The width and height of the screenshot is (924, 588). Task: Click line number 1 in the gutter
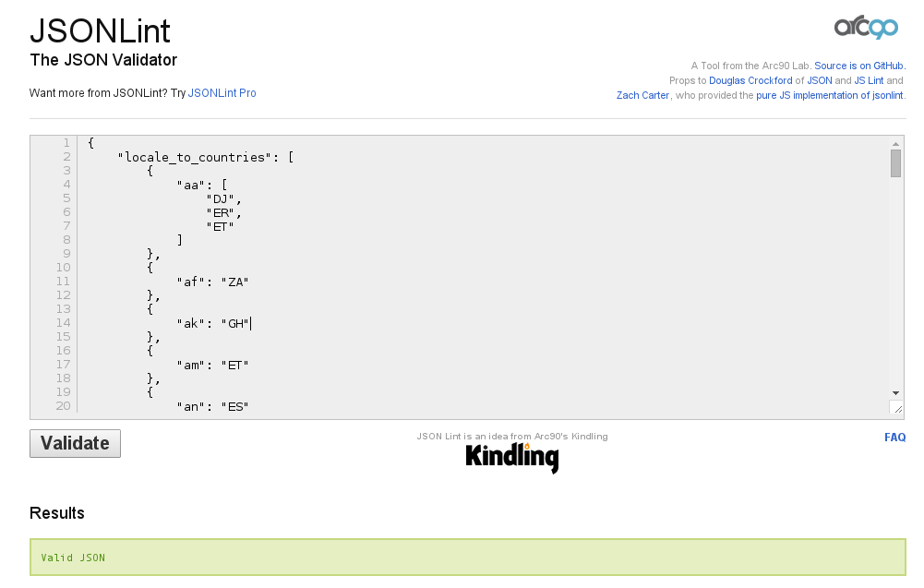66,143
